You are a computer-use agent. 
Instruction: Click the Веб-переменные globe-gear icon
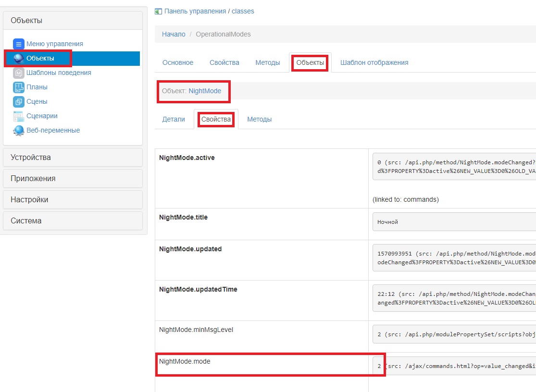(18, 130)
